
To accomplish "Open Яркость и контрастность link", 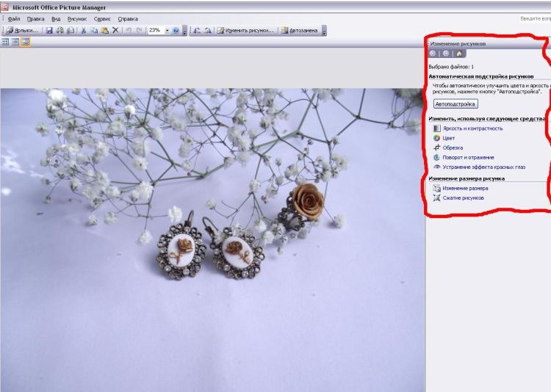I will pyautogui.click(x=472, y=128).
